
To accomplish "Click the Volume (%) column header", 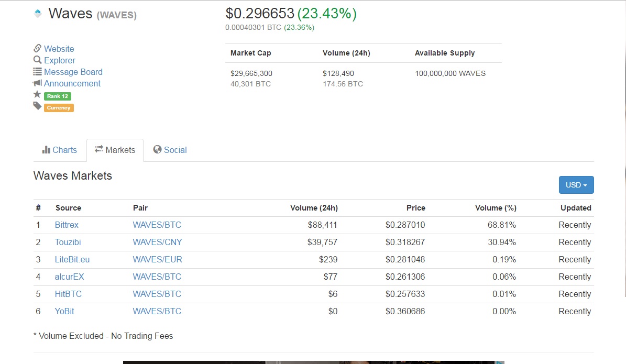I will [x=496, y=208].
